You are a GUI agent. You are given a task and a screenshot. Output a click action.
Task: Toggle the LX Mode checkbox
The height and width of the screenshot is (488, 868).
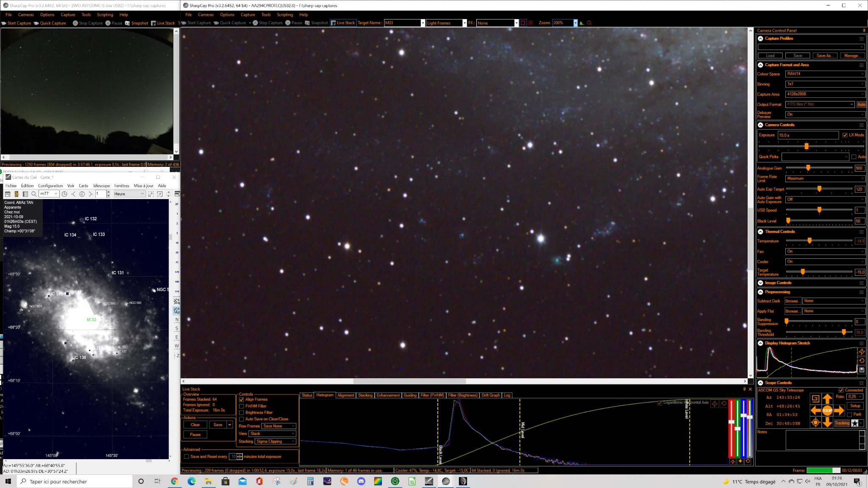[845, 135]
